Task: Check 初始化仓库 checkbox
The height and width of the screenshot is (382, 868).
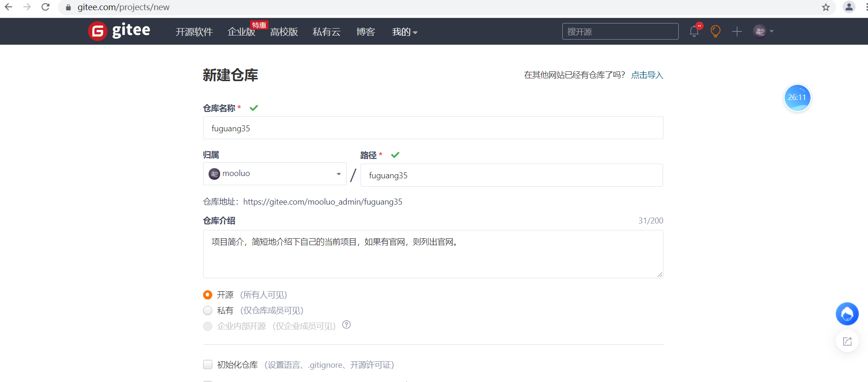Action: pos(208,364)
